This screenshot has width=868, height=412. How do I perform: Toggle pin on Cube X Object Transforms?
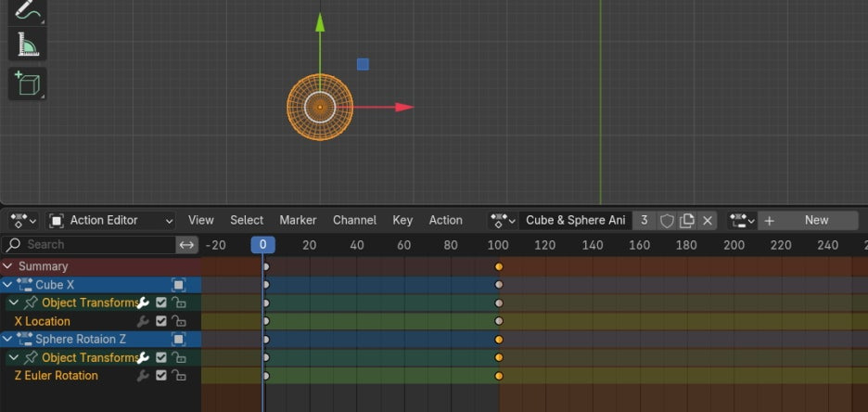click(x=31, y=303)
